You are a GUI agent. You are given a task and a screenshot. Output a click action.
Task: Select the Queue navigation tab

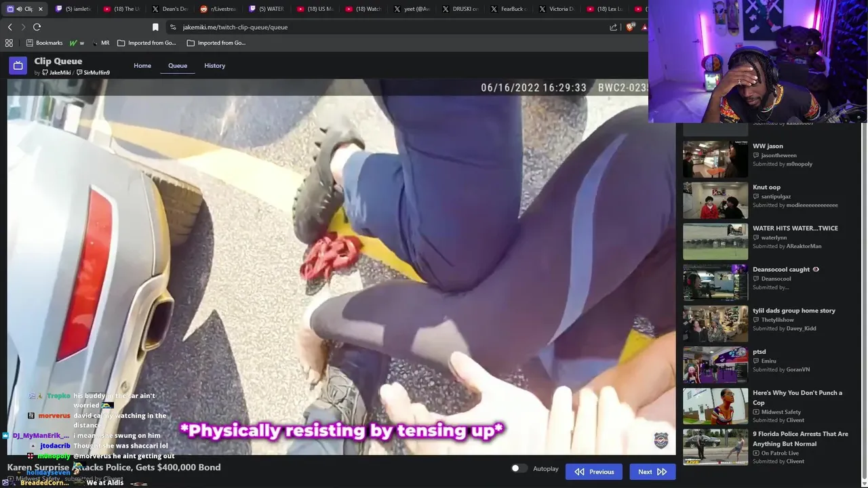click(178, 66)
